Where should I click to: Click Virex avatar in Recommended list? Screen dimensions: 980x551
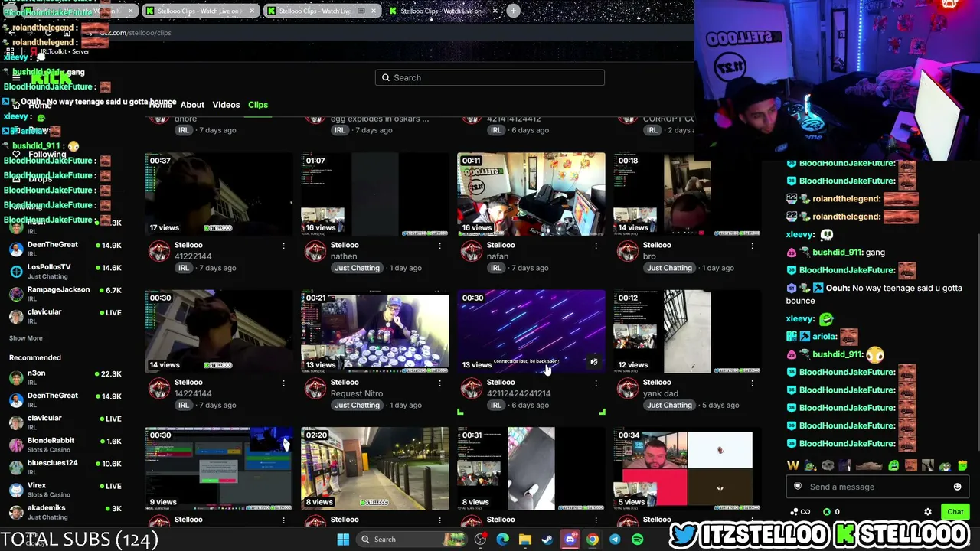click(16, 490)
